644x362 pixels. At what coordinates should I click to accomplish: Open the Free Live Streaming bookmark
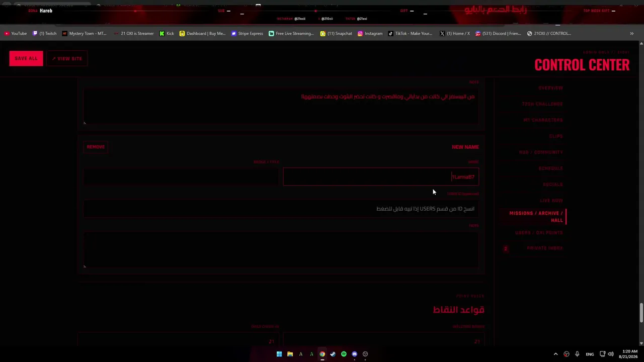coord(291,34)
